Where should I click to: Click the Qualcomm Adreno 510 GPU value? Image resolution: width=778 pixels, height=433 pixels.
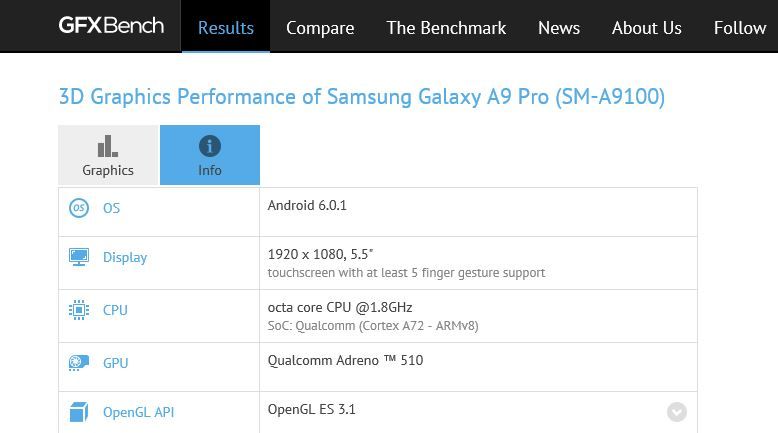tap(345, 360)
